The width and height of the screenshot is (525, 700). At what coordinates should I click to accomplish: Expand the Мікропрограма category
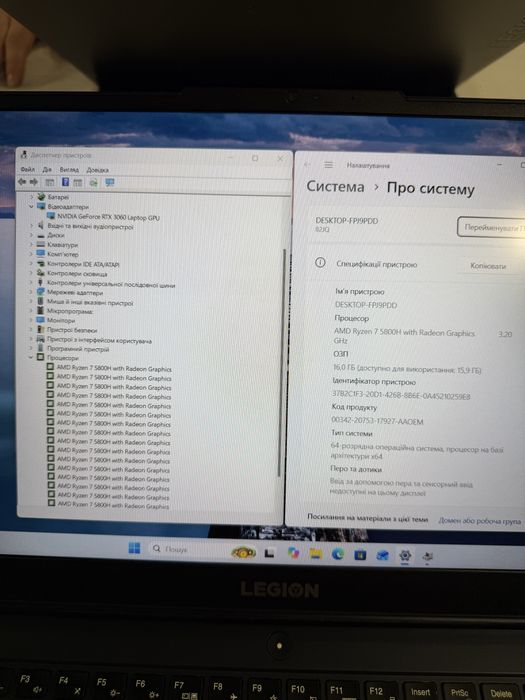pos(31,311)
